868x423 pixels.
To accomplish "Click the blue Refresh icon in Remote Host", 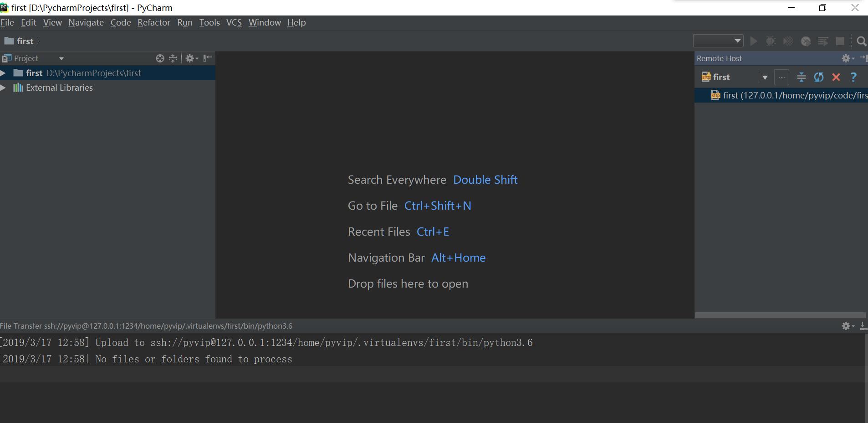I will coord(818,77).
